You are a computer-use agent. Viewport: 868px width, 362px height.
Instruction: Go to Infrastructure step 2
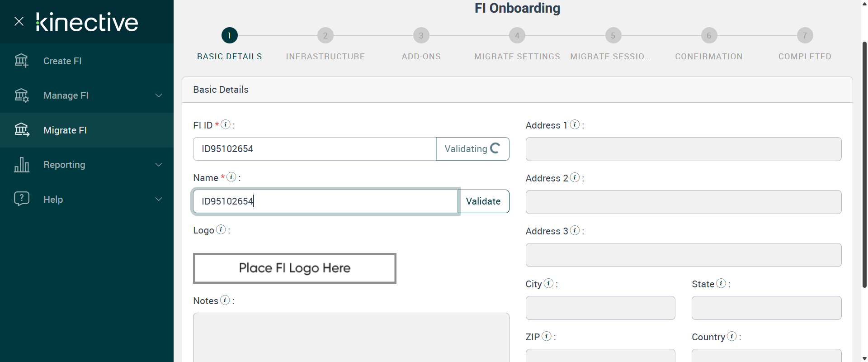tap(325, 36)
